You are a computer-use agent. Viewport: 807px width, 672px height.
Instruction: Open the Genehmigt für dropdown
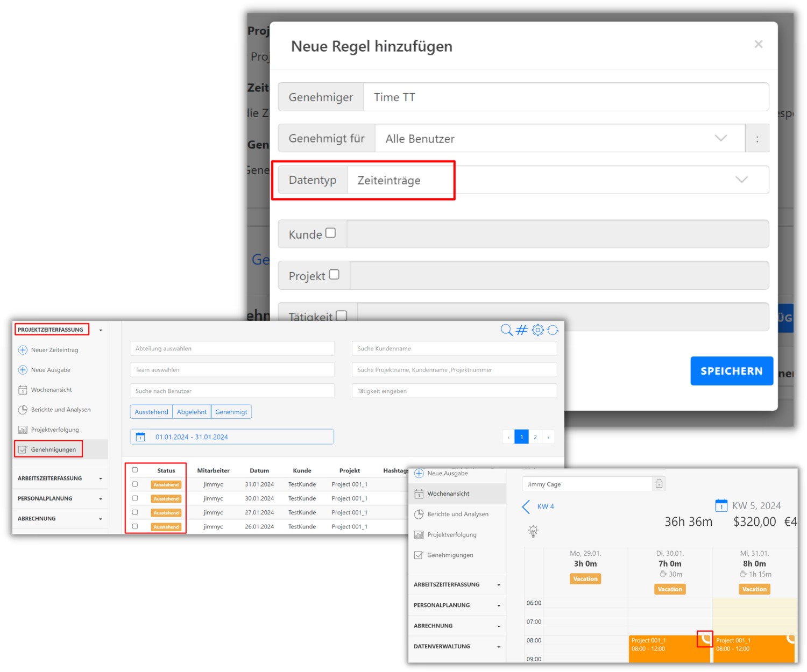[x=560, y=139]
